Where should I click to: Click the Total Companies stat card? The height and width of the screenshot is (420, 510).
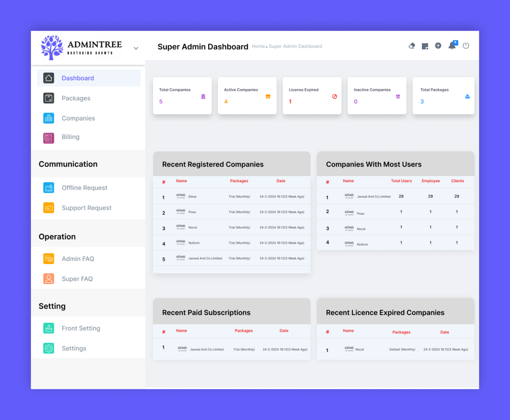pyautogui.click(x=182, y=96)
